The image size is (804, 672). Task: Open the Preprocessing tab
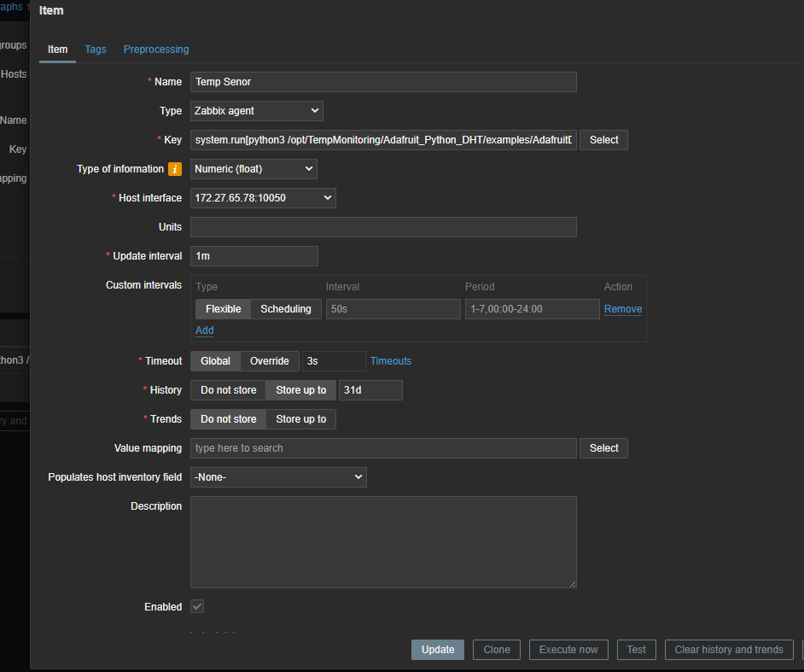(156, 50)
